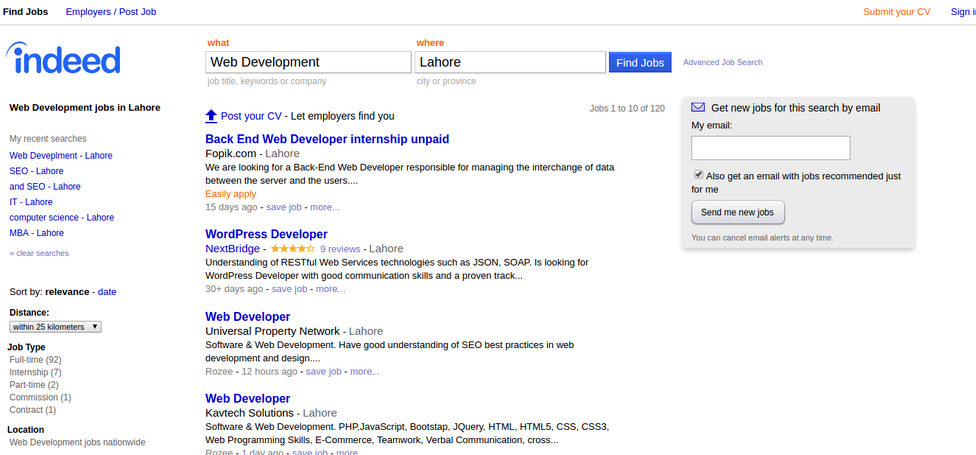976x455 pixels.
Task: Uncheck the recommended jobs email checkbox
Action: click(698, 175)
